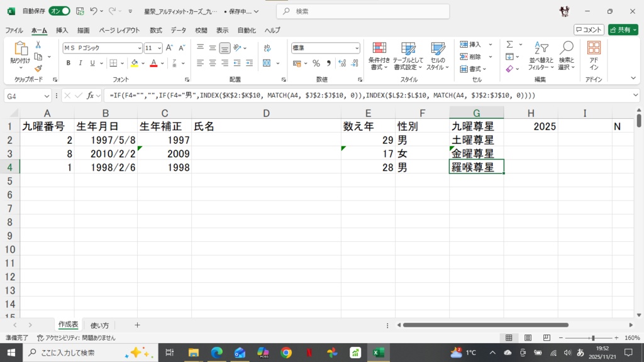Open the font color dropdown arrow
644x362 pixels.
click(162, 63)
